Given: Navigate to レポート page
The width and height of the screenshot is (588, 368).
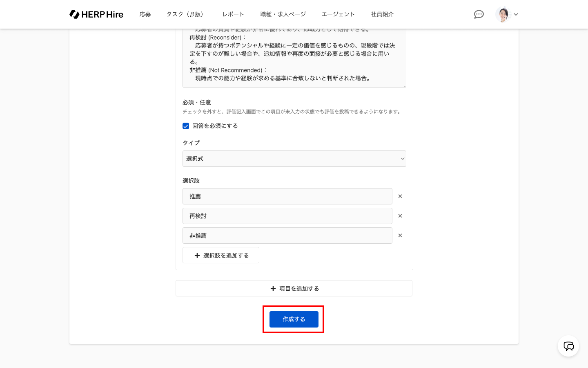Looking at the screenshot, I should (x=233, y=14).
